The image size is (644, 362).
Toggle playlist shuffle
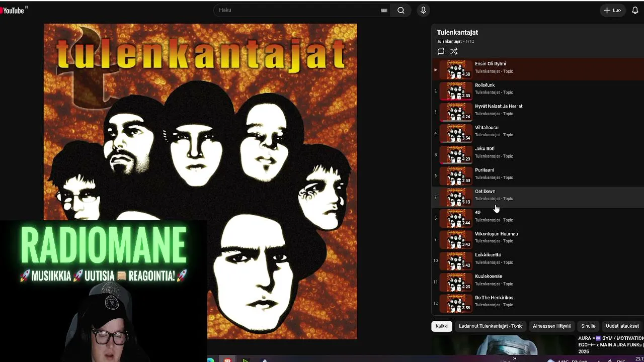454,51
